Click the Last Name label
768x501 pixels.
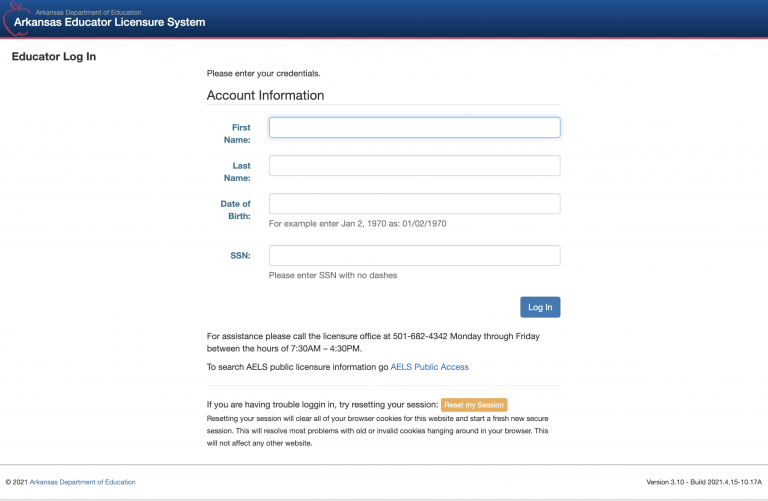[237, 172]
